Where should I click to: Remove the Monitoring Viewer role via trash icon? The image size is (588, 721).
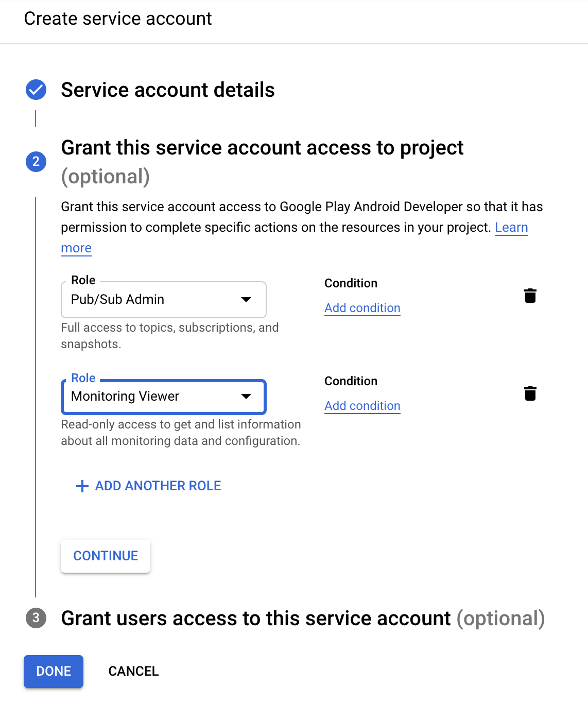530,393
